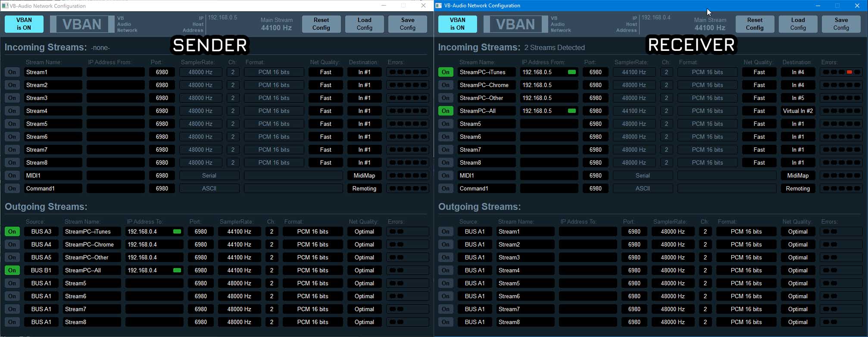Edit receiver outgoing Stream8 name field

pos(525,322)
